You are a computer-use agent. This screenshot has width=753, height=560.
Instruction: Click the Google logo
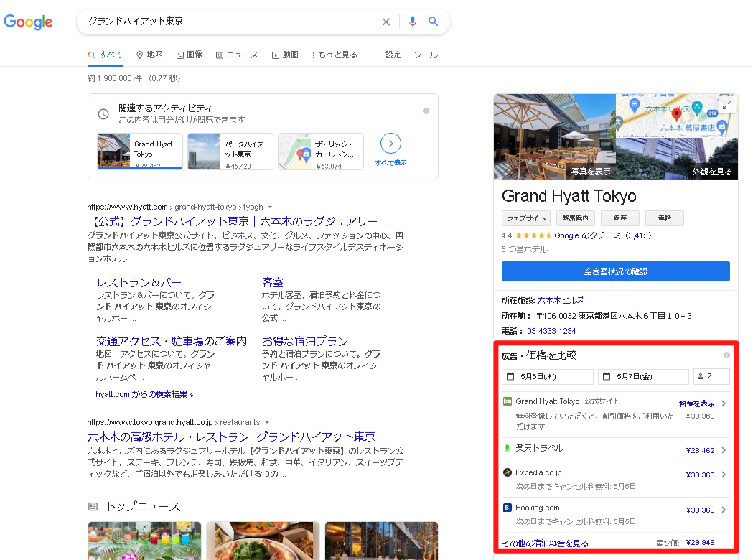[x=28, y=22]
